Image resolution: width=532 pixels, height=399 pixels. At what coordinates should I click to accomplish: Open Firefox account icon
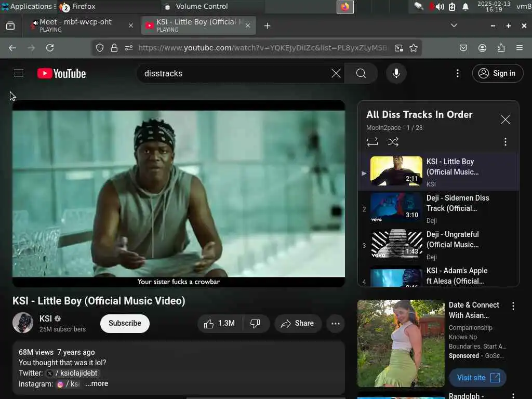click(482, 48)
